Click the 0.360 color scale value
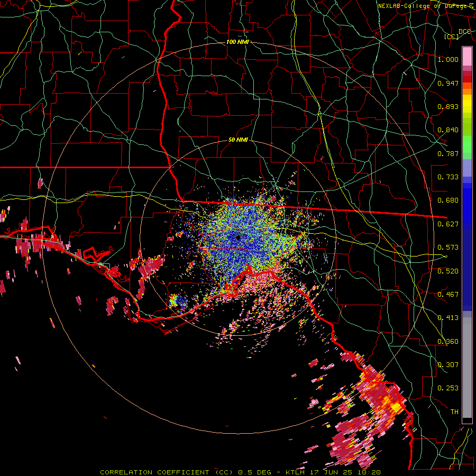The width and height of the screenshot is (476, 476). 448,342
